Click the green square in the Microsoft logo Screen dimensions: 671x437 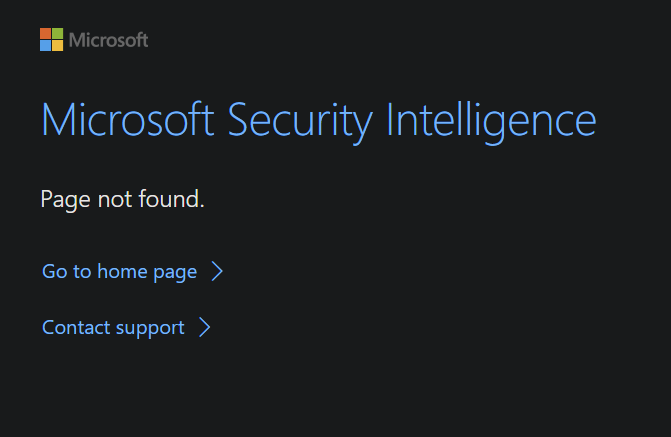click(x=57, y=34)
